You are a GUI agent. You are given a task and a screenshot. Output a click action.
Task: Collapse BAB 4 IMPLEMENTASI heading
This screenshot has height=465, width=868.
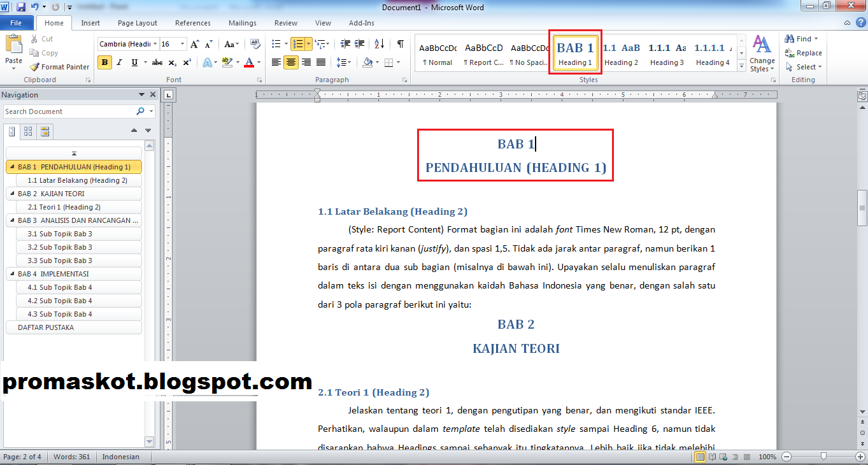coord(11,274)
